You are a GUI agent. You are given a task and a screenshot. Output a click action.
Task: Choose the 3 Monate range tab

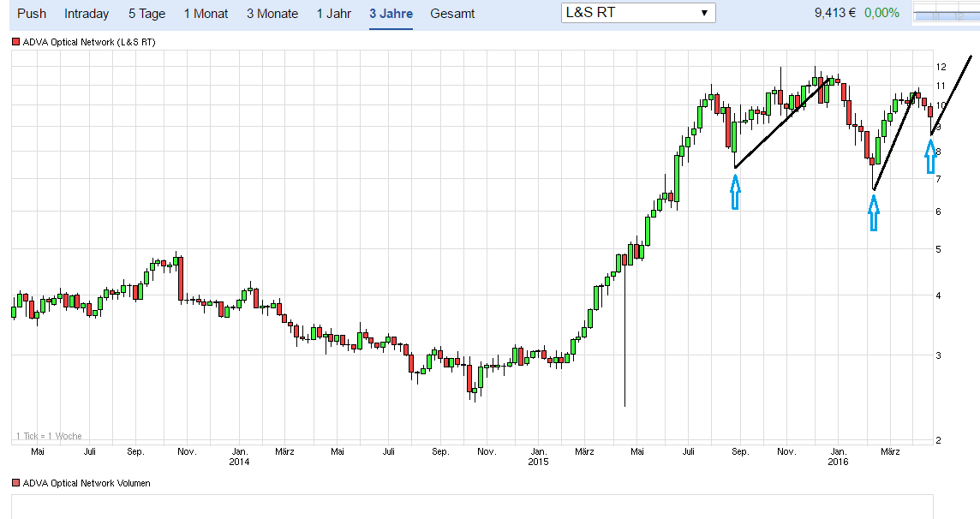tap(272, 13)
